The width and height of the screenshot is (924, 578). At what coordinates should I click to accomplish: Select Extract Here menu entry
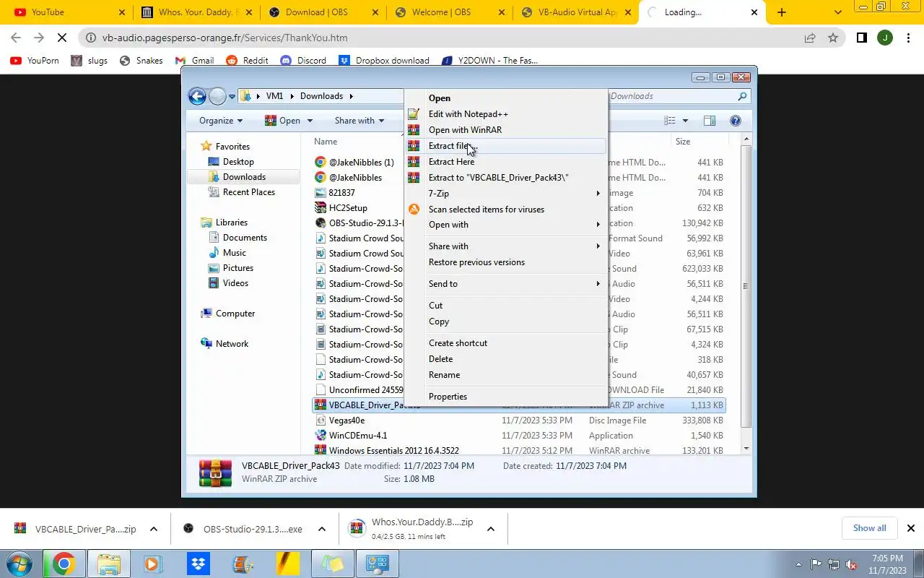(505, 162)
